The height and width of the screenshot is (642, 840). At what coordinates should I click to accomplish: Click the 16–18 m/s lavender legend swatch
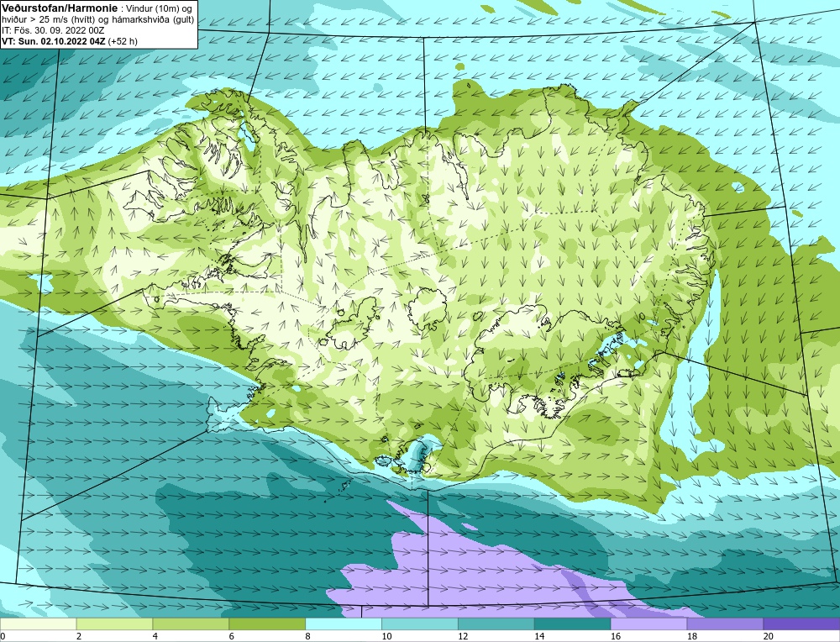[x=648, y=624]
